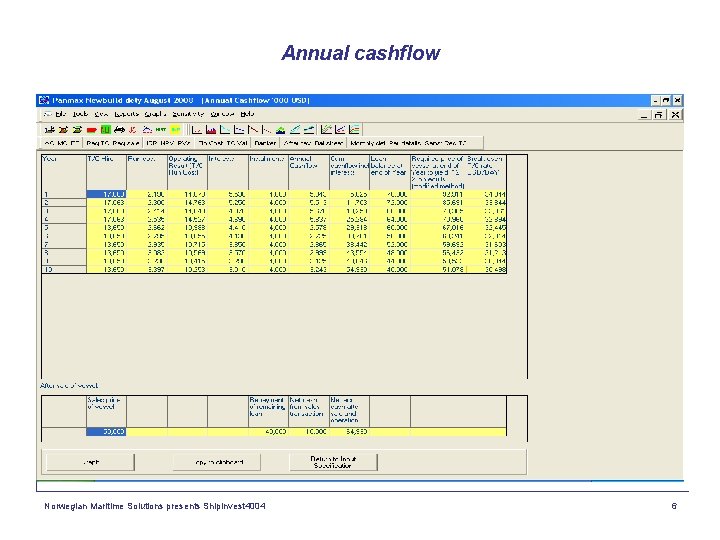720x540 pixels.
Task: Open the red descending line chart icon
Action: pyautogui.click(x=253, y=130)
